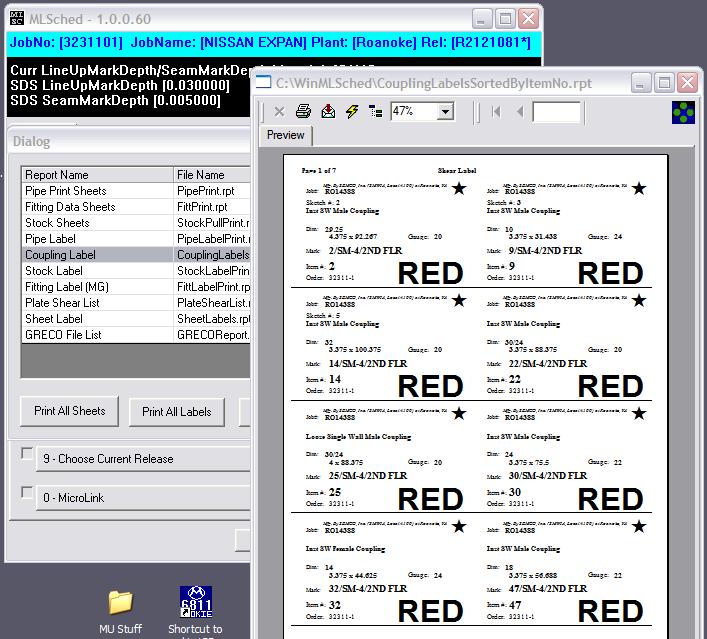Select the GRECO File List report row

point(63,335)
